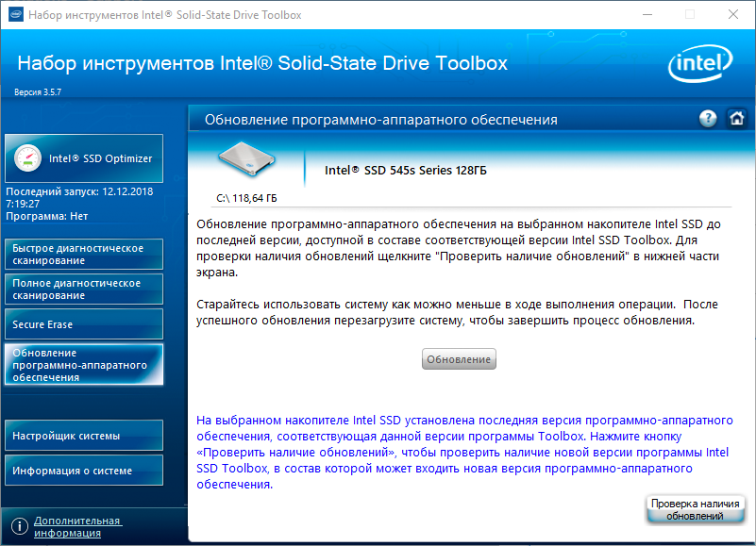Open the Secure Erase section
This screenshot has height=546, width=756.
click(83, 324)
